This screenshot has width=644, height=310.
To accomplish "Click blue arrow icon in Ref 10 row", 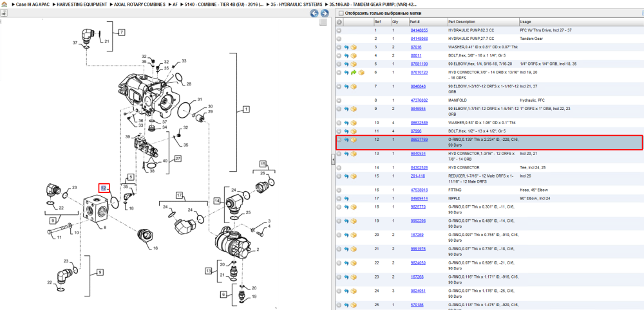I will [x=346, y=123].
